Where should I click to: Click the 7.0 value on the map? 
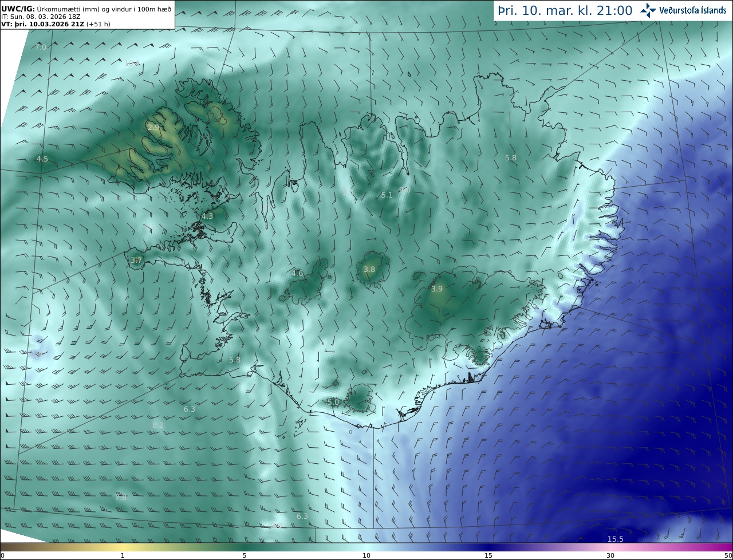pos(41,47)
